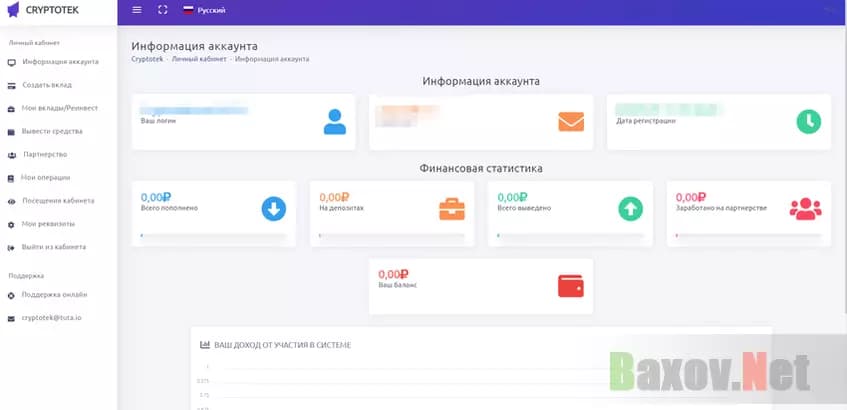847x410 pixels.
Task: Click the Заработано на партнерстве label
Action: [721, 208]
